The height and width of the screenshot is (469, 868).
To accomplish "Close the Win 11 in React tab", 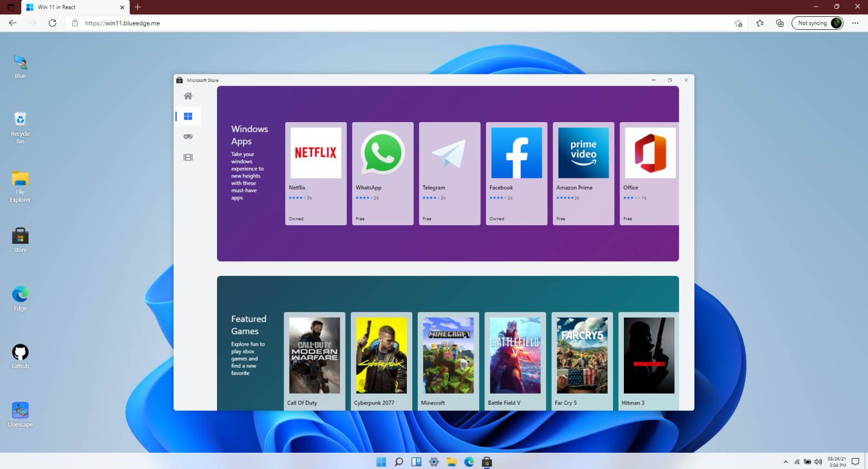I will (122, 7).
